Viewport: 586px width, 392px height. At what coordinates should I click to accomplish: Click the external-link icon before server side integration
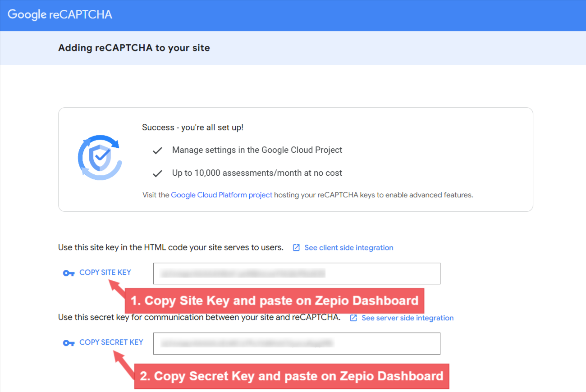pos(353,318)
